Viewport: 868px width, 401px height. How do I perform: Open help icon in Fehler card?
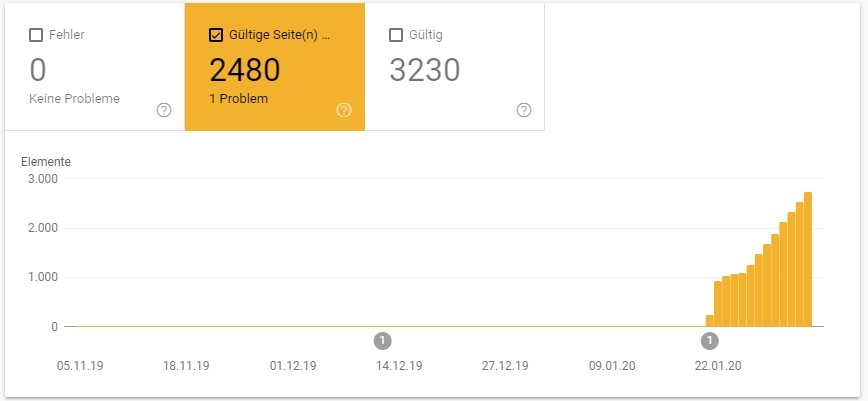tap(164, 110)
